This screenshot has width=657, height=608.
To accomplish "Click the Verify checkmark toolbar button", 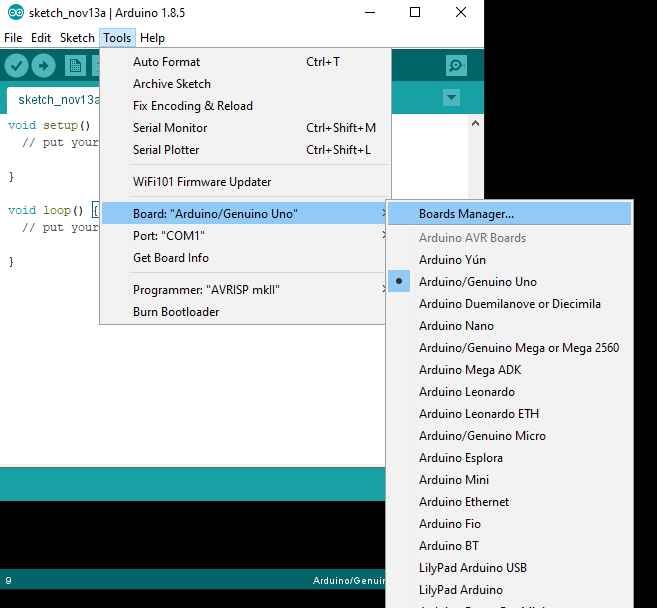I will pyautogui.click(x=16, y=66).
